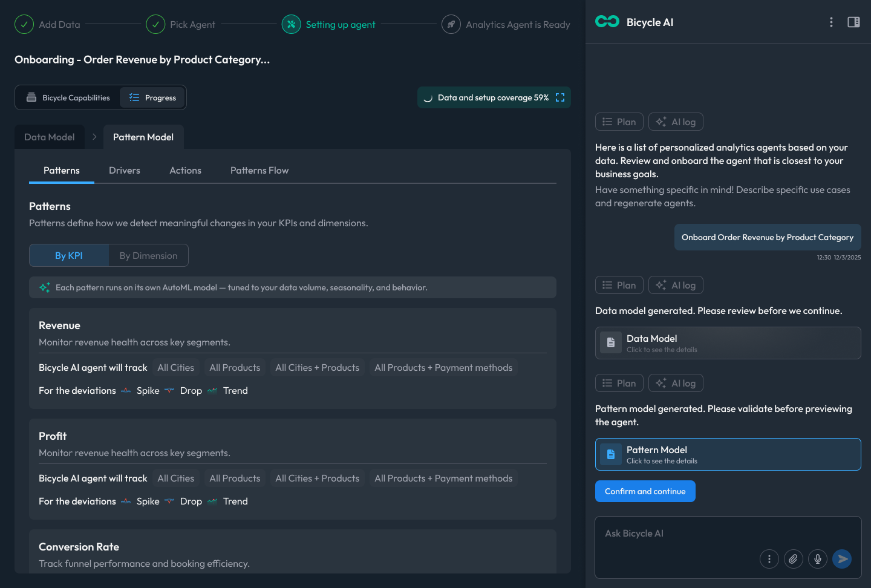Switch to By Dimension view
This screenshot has height=588, width=871.
149,255
